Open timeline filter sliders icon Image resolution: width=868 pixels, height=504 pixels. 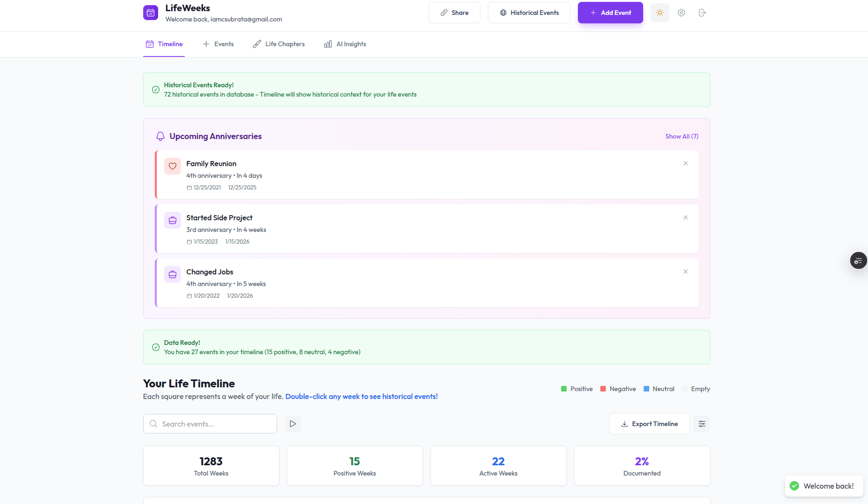coord(701,424)
